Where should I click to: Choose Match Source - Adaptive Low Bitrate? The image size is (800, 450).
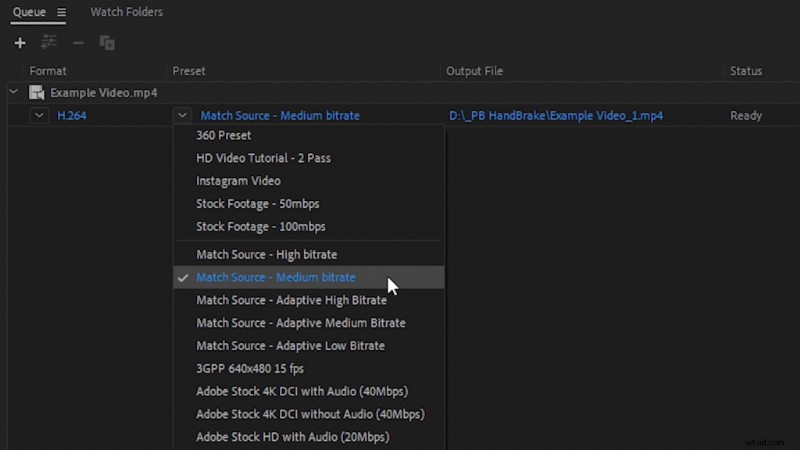click(x=309, y=346)
